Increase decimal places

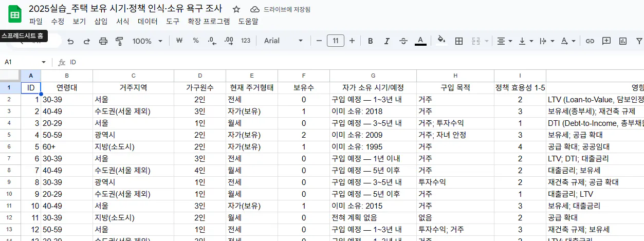(229, 41)
